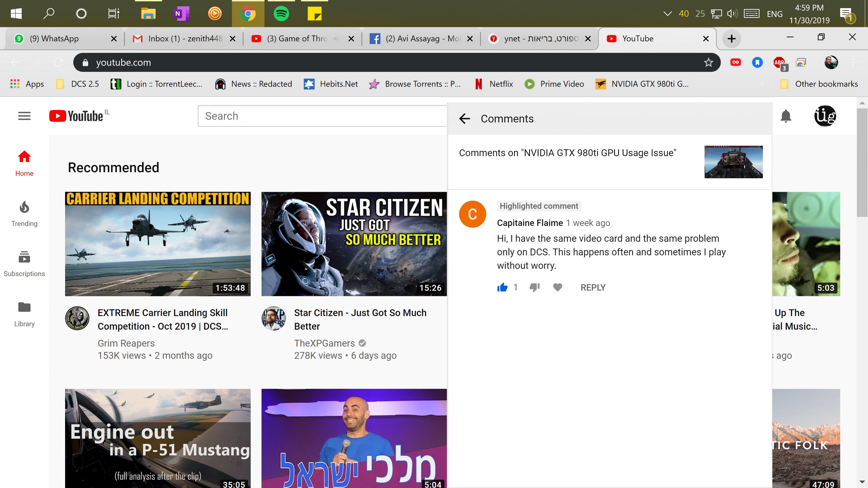Mute the Game of Thrones tab audio icon
Image resolution: width=868 pixels, height=488 pixels.
click(x=336, y=38)
